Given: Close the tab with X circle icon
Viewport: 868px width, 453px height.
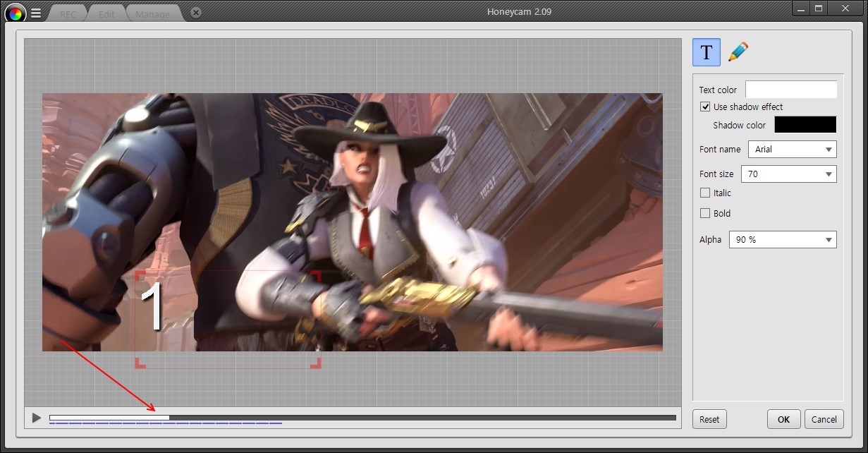Looking at the screenshot, I should click(196, 13).
